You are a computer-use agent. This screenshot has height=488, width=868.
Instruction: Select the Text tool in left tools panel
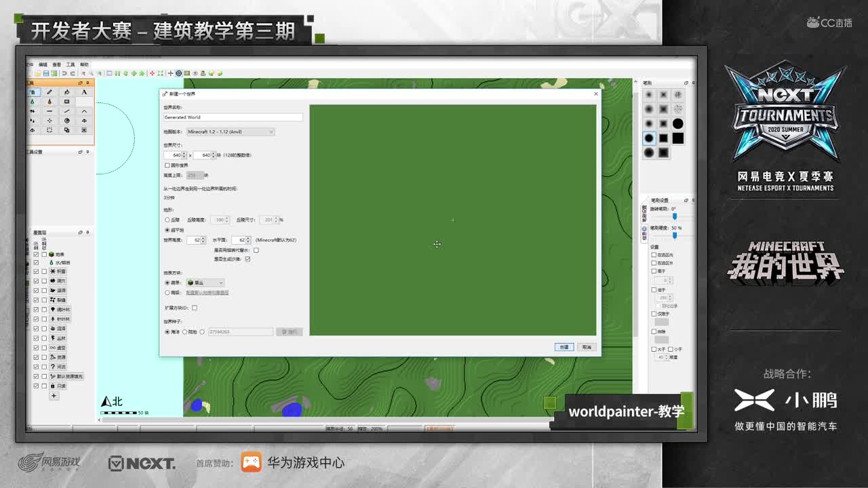point(84,92)
